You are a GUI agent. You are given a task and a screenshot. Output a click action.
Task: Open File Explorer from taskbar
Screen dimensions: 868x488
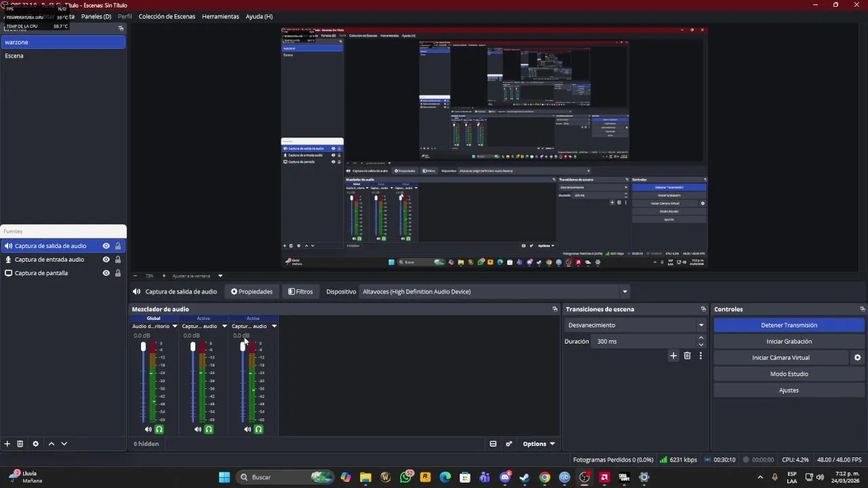pyautogui.click(x=366, y=477)
